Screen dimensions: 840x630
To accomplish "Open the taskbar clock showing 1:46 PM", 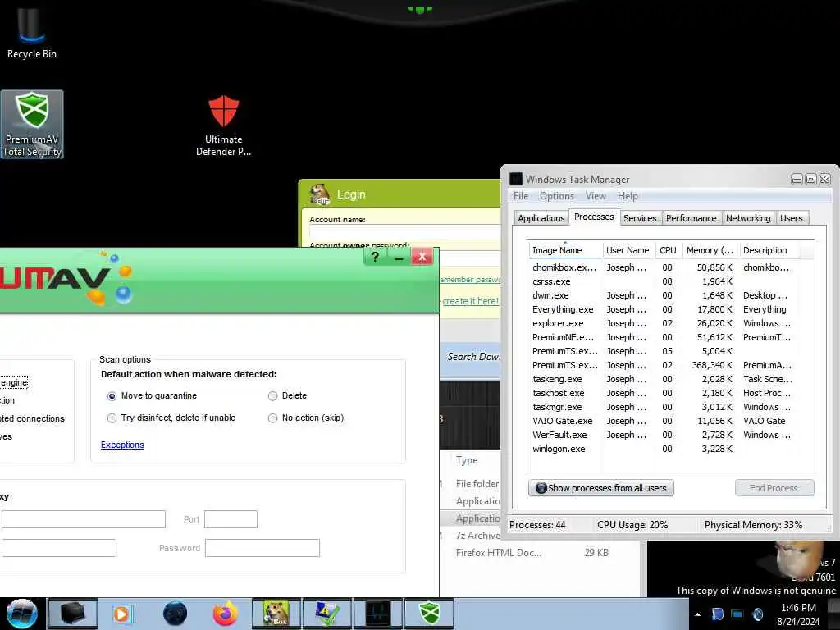I will 798,614.
